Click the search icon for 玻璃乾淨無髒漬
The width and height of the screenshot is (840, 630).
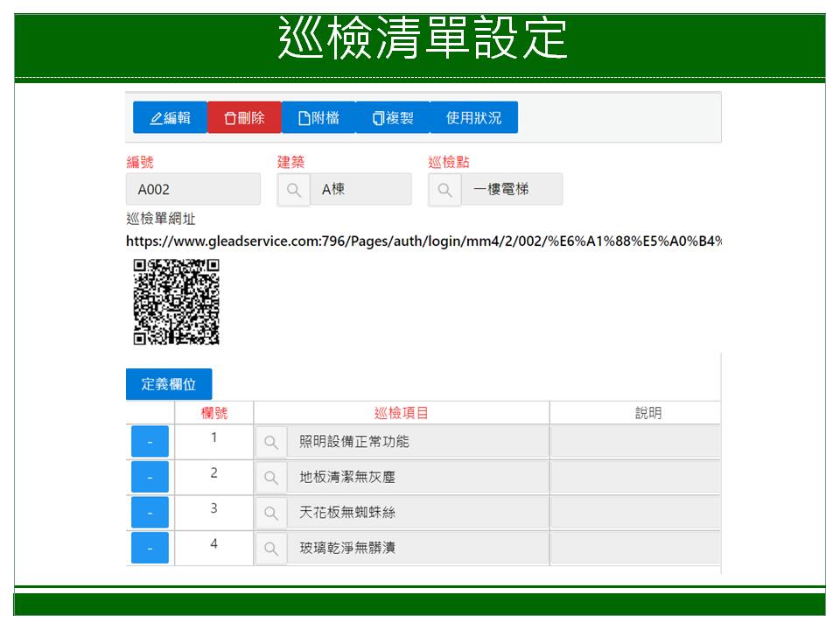point(271,548)
